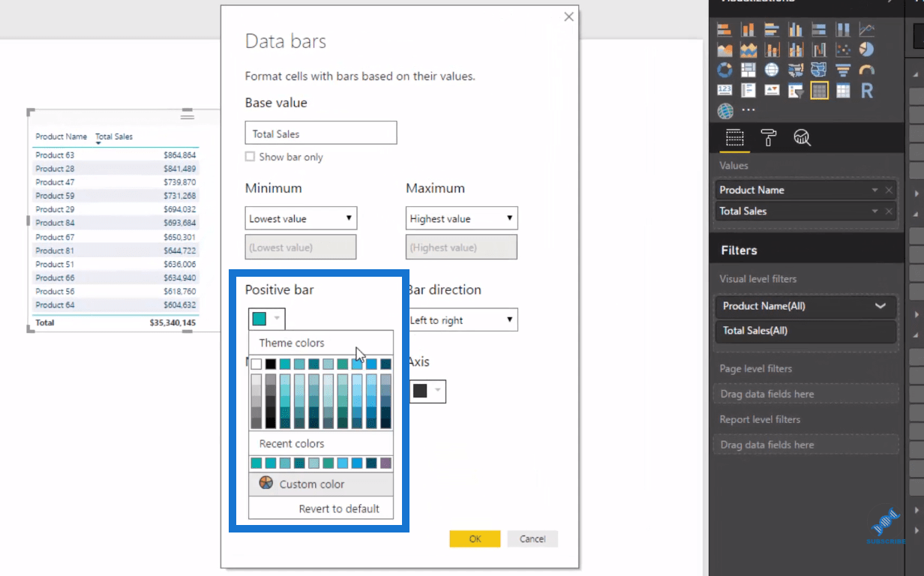Select the clustered column chart visual

(x=796, y=30)
